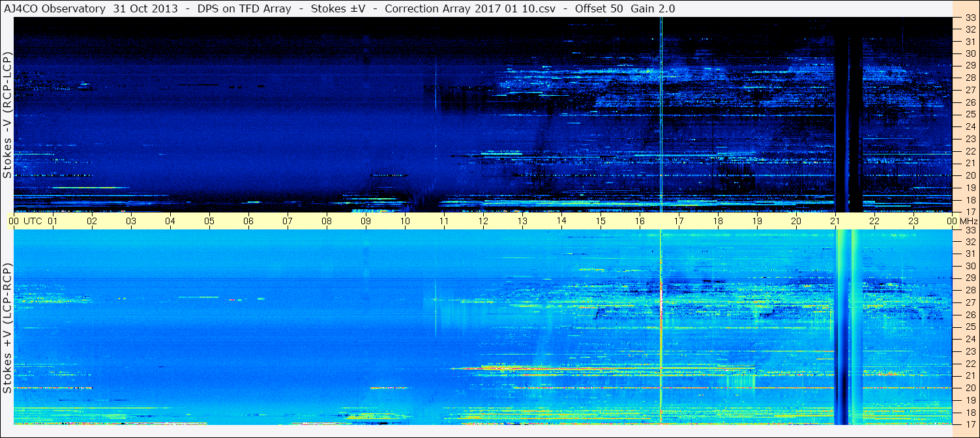Select the 18 hour marker on time axis
The width and height of the screenshot is (980, 438).
pyautogui.click(x=718, y=221)
